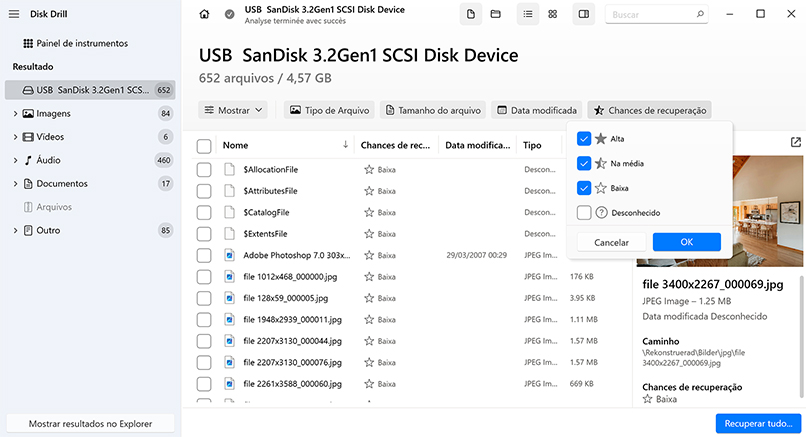Image resolution: width=806 pixels, height=437 pixels.
Task: Toggle Chances de recuperação filter button
Action: coord(650,110)
